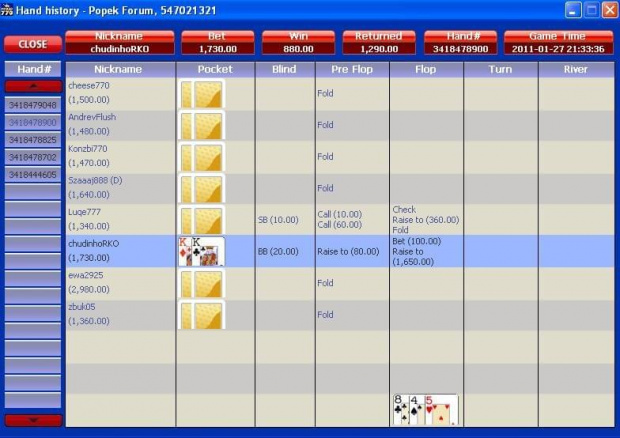Maximize the Hand history window
The width and height of the screenshot is (620, 438).
pos(592,10)
